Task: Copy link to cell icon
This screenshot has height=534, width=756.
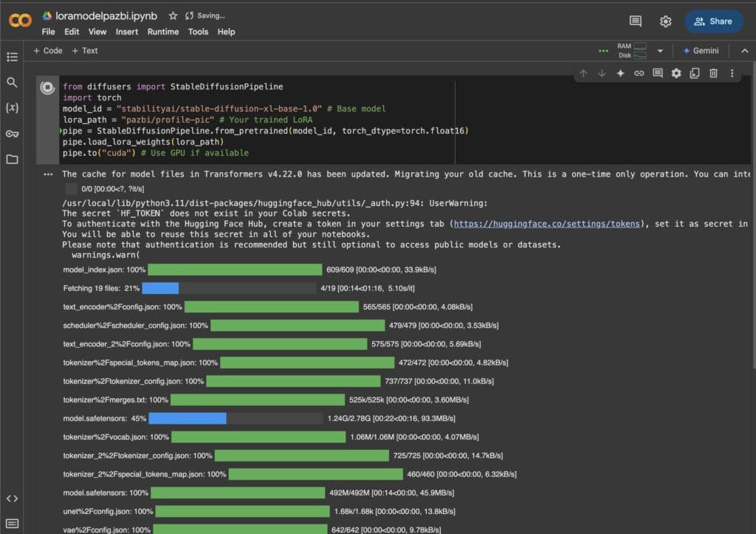Action: (x=639, y=73)
